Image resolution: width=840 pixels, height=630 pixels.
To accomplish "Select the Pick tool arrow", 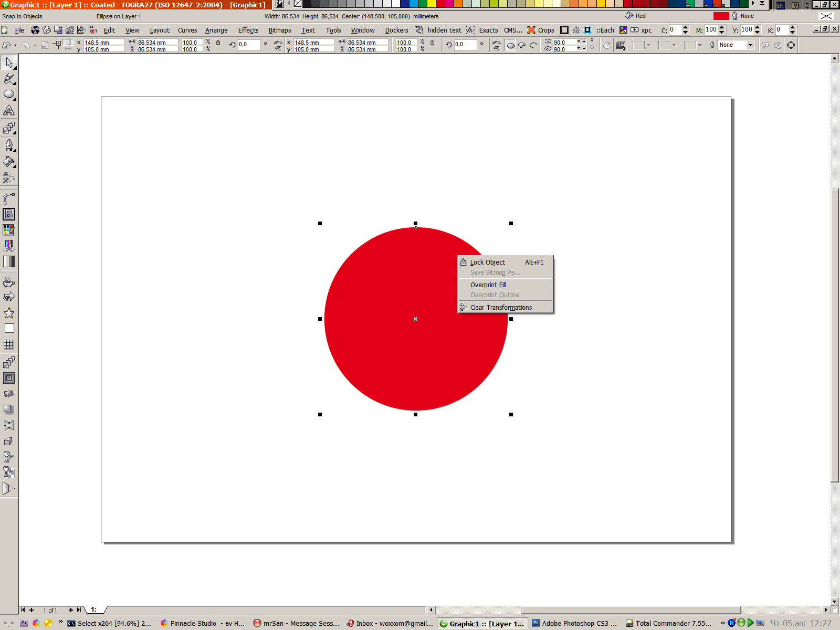I will click(9, 63).
